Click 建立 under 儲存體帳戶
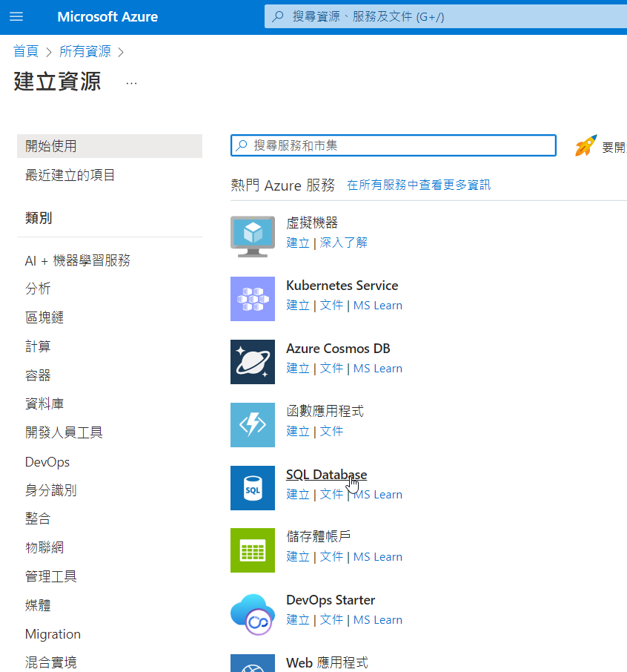The width and height of the screenshot is (627, 672). [298, 557]
